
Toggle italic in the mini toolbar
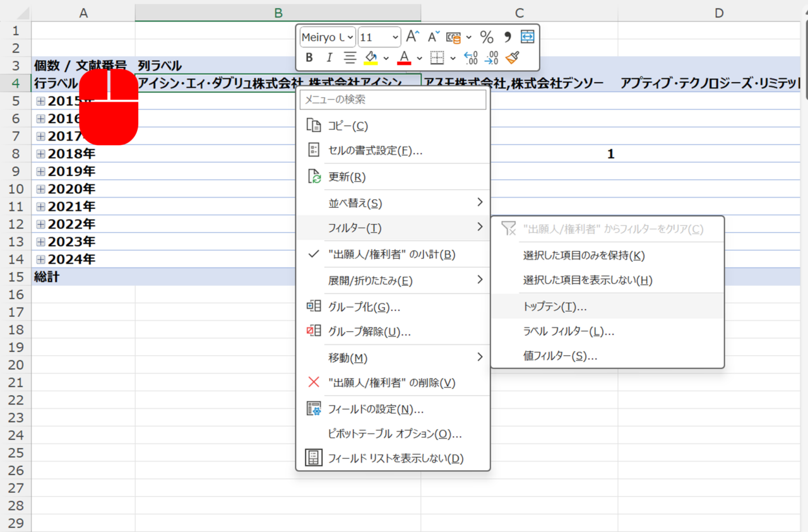[329, 58]
